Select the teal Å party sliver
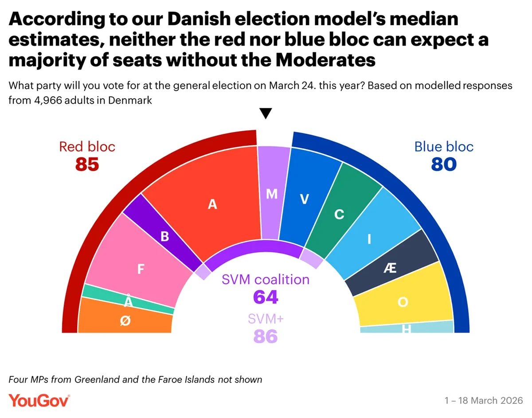This screenshot has height=418, width=532. point(128,302)
